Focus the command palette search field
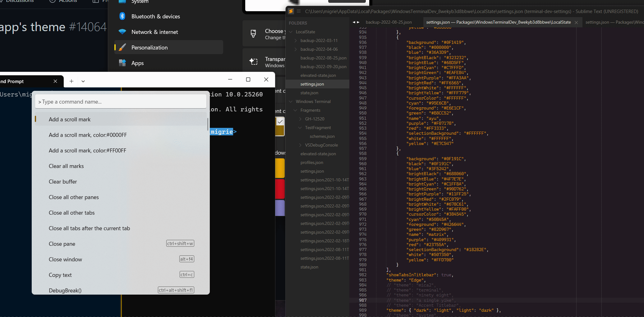Screen dimensions: 644x317 121,102
